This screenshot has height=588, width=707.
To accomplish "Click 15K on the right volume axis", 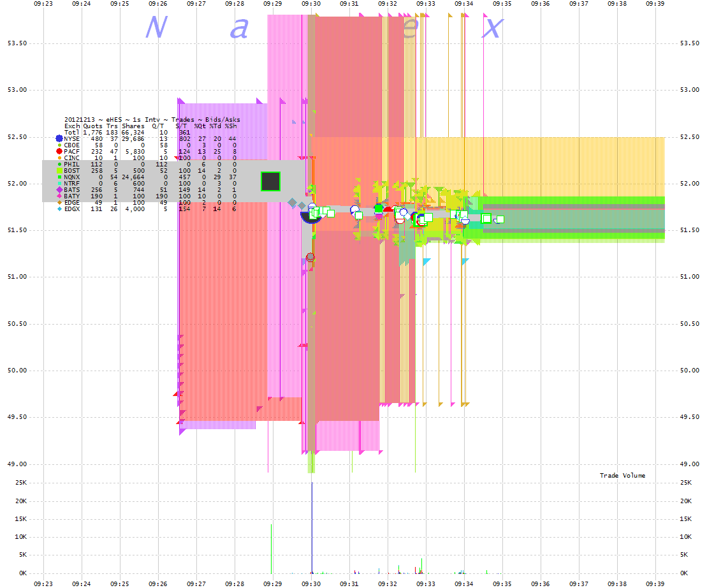I will [x=686, y=519].
